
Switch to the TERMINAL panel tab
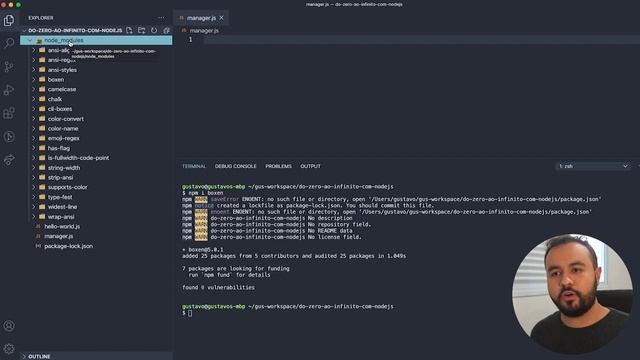(x=194, y=166)
